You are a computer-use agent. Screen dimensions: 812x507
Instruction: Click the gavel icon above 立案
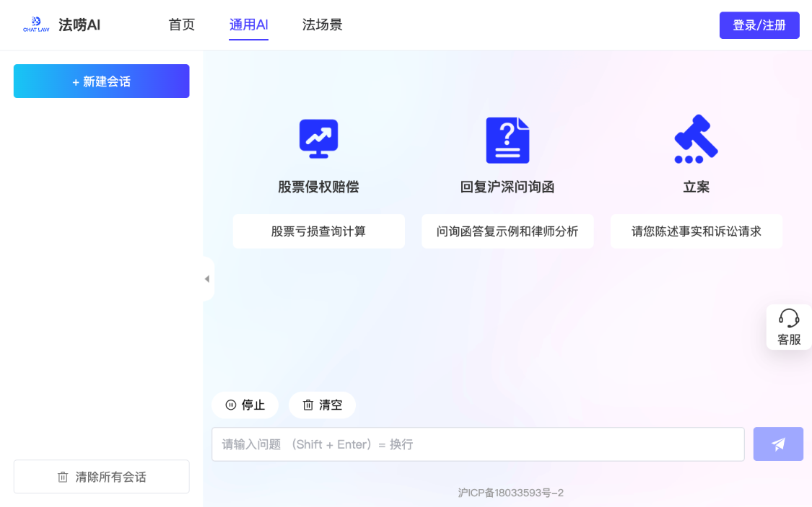(x=696, y=139)
